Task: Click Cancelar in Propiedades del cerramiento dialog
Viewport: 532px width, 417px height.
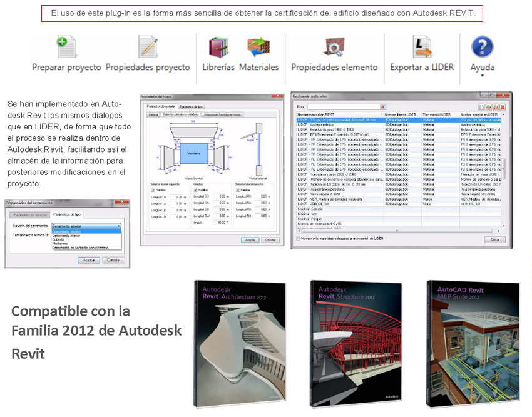Action: click(x=113, y=260)
